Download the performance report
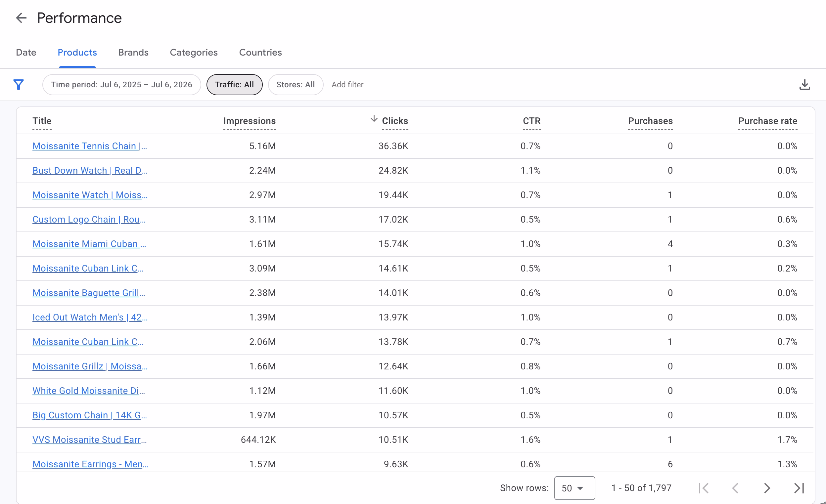 pyautogui.click(x=804, y=85)
